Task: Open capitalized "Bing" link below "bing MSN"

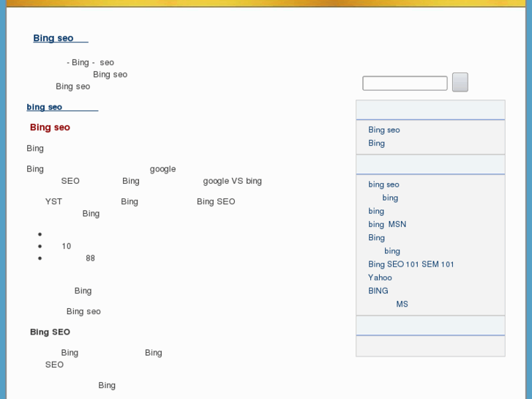Action: pos(377,237)
